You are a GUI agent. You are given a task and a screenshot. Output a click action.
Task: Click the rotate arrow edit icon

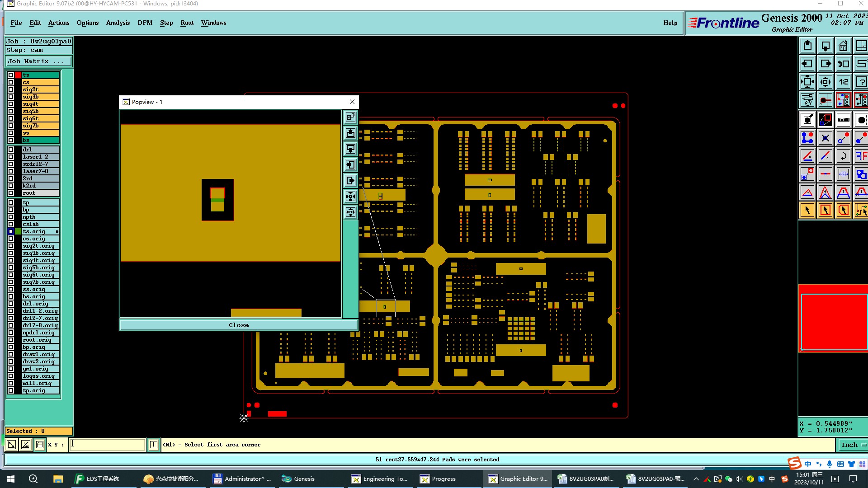point(843,156)
